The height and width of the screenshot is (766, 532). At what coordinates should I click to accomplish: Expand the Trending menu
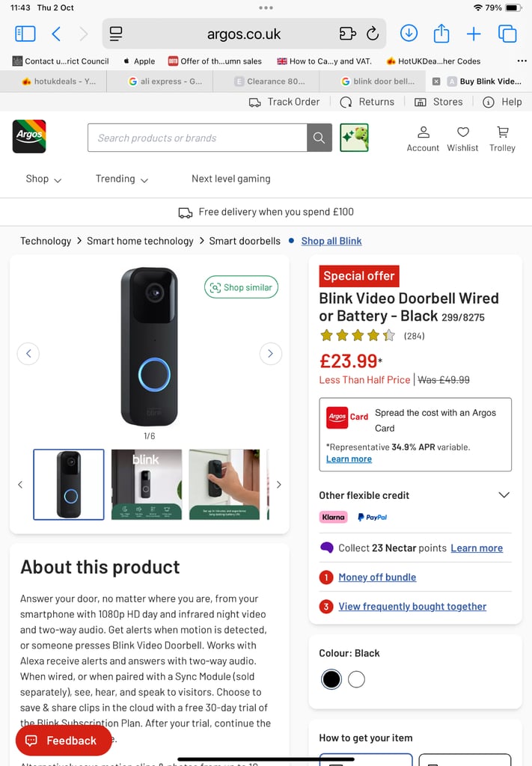(x=121, y=179)
